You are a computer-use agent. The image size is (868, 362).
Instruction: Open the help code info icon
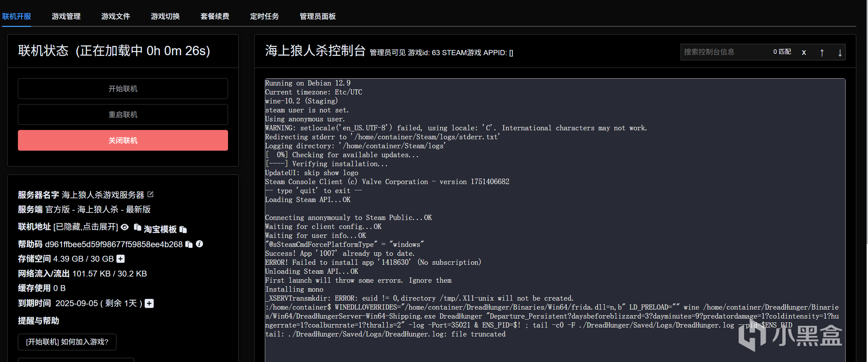click(x=199, y=244)
